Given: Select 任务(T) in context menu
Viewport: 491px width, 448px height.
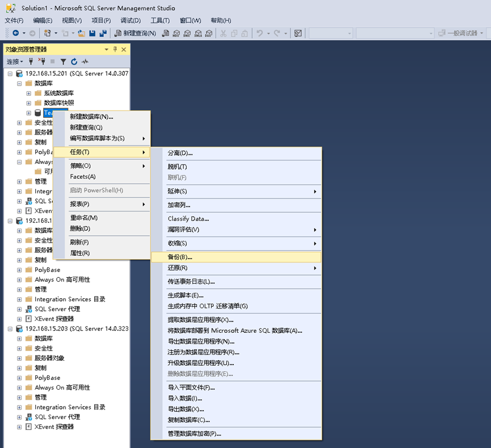Looking at the screenshot, I should point(102,152).
